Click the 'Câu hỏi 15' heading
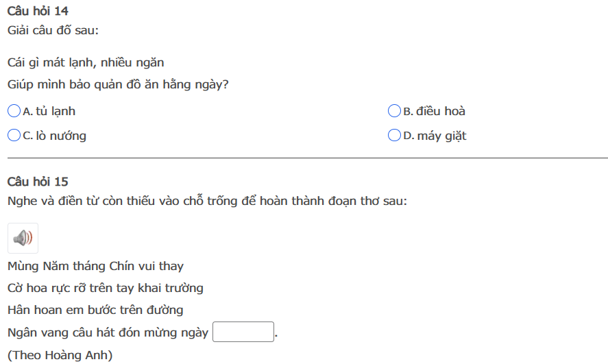 pos(38,182)
